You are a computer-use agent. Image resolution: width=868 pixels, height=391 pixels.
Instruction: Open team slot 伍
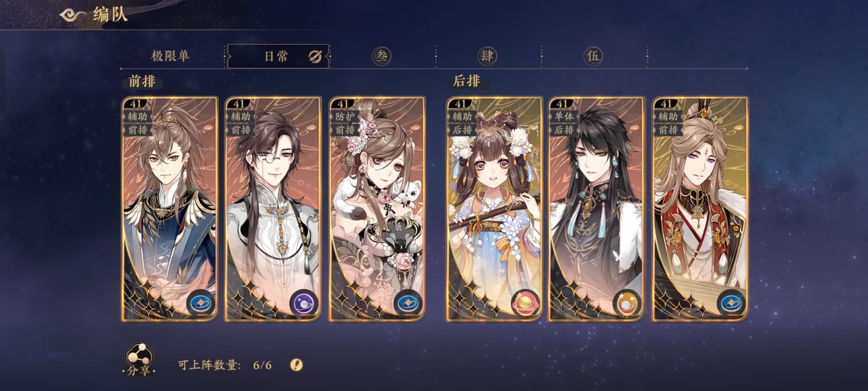(593, 56)
